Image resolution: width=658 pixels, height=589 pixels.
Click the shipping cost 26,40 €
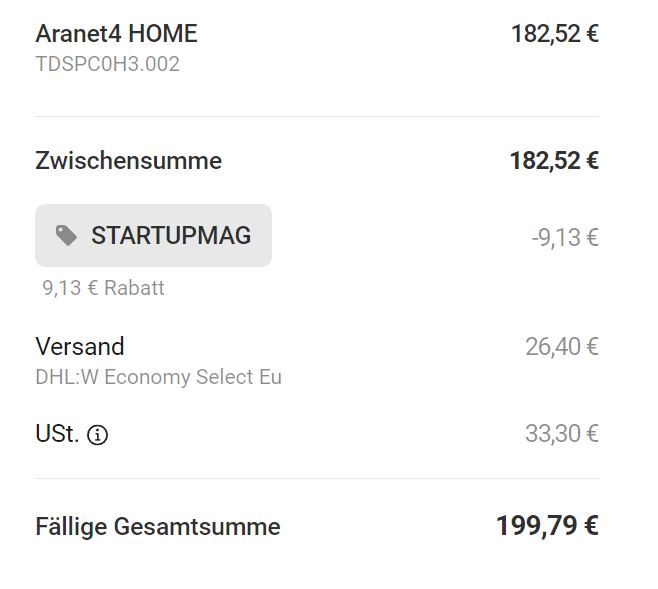[x=562, y=347]
